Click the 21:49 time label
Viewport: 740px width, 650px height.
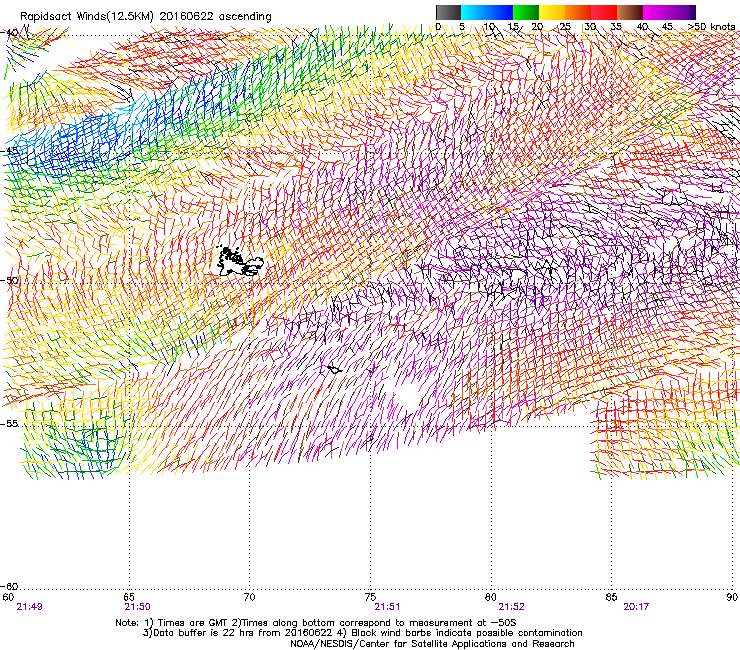[29, 607]
